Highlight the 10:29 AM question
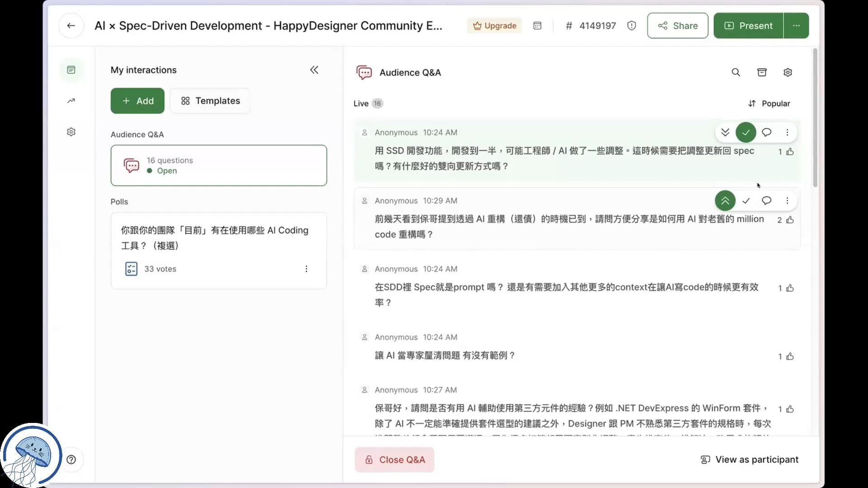868x488 pixels. (x=725, y=201)
